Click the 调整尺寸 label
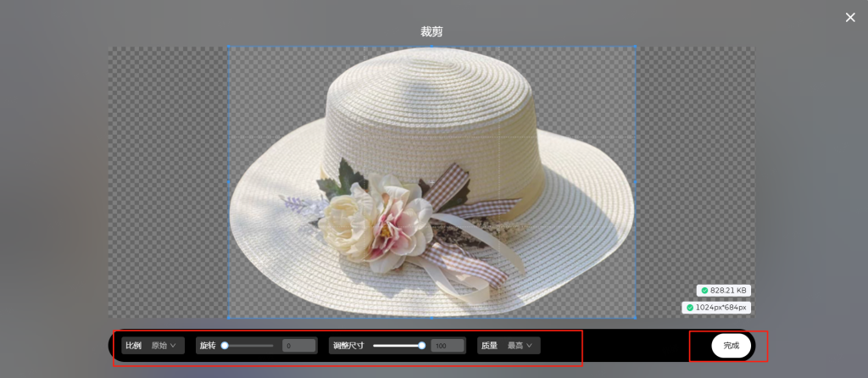The width and height of the screenshot is (868, 378). (x=348, y=345)
